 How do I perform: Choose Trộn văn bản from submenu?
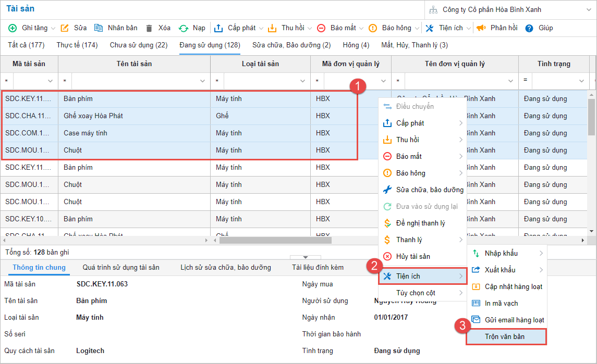[505, 336]
